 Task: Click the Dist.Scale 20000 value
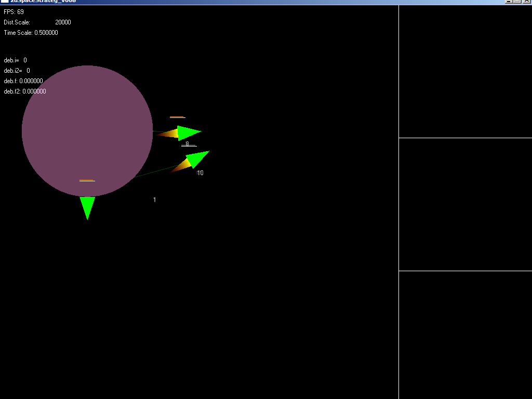tap(63, 22)
